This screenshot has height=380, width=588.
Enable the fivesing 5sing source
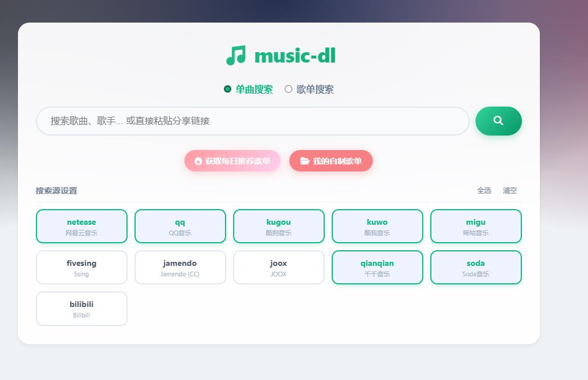coord(81,267)
